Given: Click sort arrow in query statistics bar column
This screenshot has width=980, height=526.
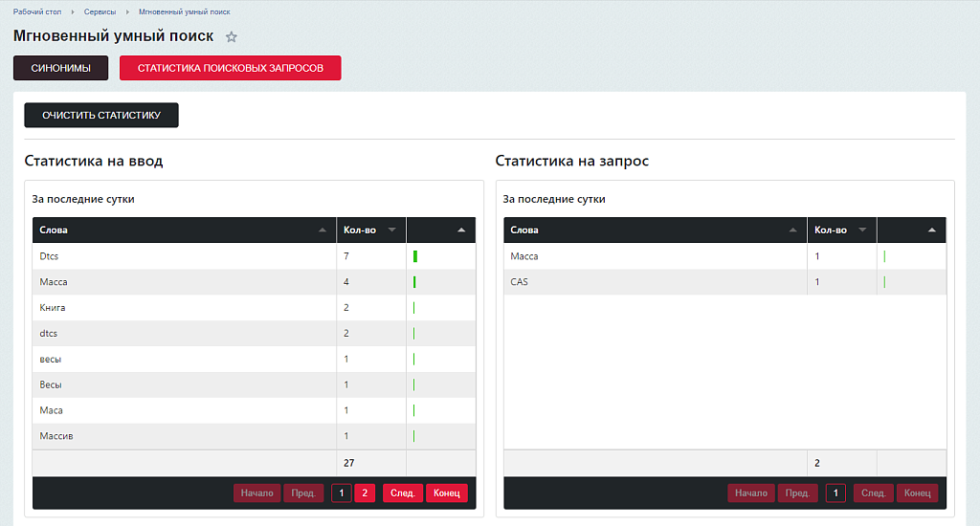Looking at the screenshot, I should [x=932, y=230].
